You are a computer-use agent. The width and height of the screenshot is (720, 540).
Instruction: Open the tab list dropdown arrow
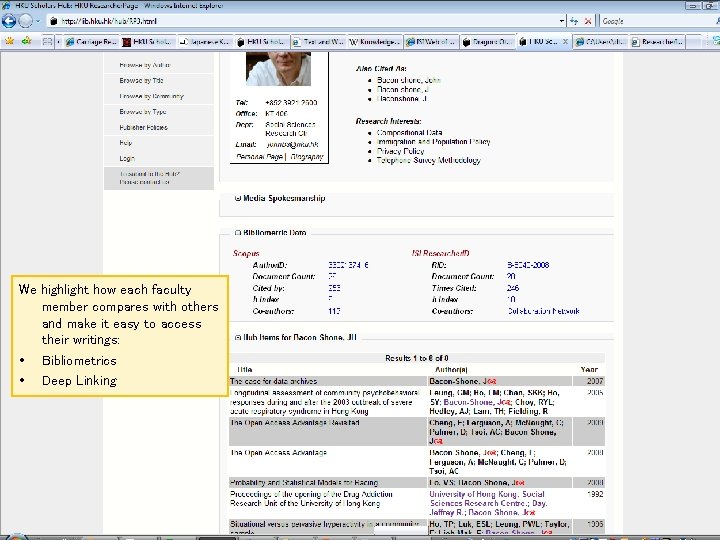pos(58,42)
